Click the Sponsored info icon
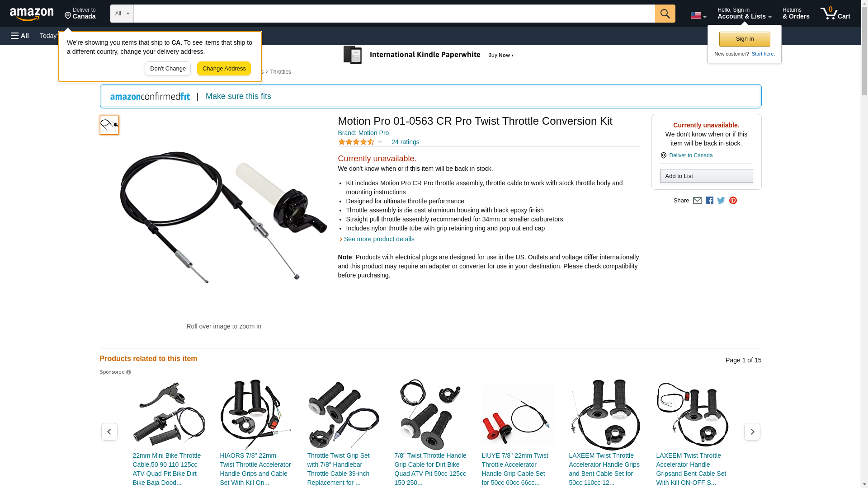868x488 pixels. (x=128, y=372)
